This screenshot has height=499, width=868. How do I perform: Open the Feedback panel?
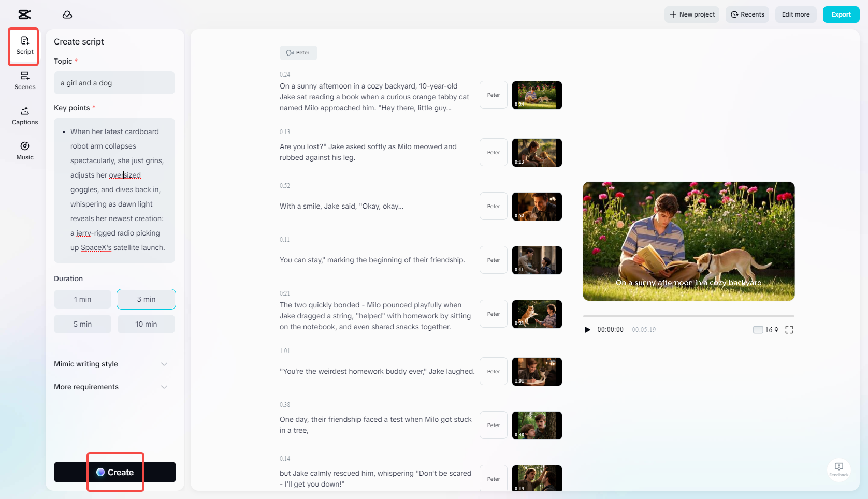click(x=838, y=470)
